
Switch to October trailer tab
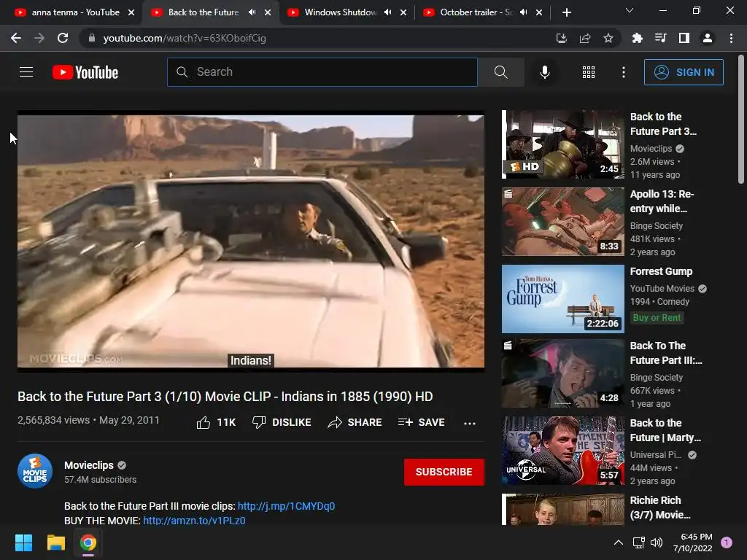(476, 12)
